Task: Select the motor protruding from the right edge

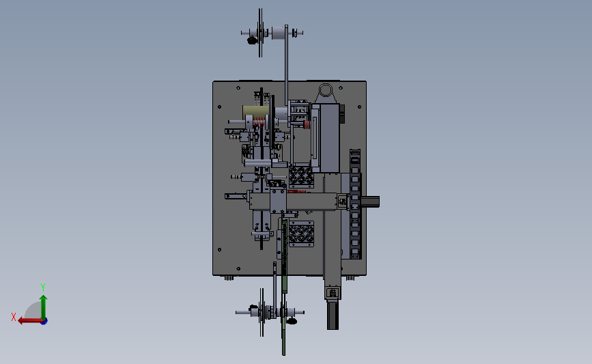Action: click(x=370, y=201)
